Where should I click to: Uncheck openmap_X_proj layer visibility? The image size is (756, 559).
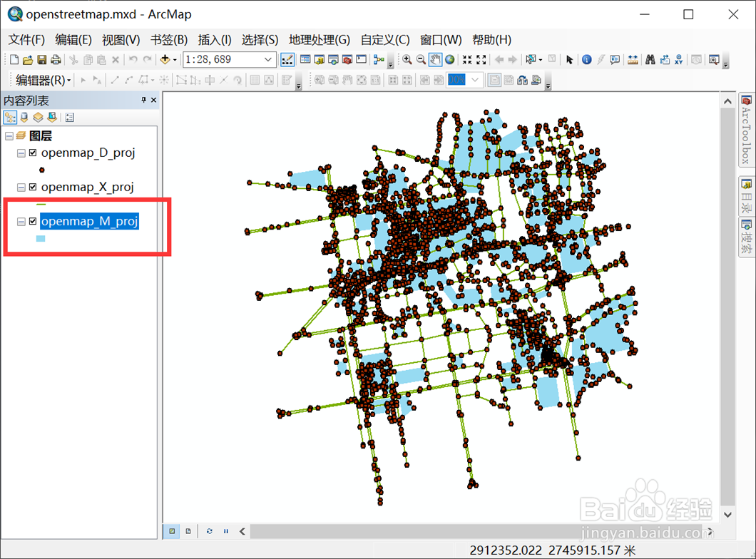[x=33, y=187]
